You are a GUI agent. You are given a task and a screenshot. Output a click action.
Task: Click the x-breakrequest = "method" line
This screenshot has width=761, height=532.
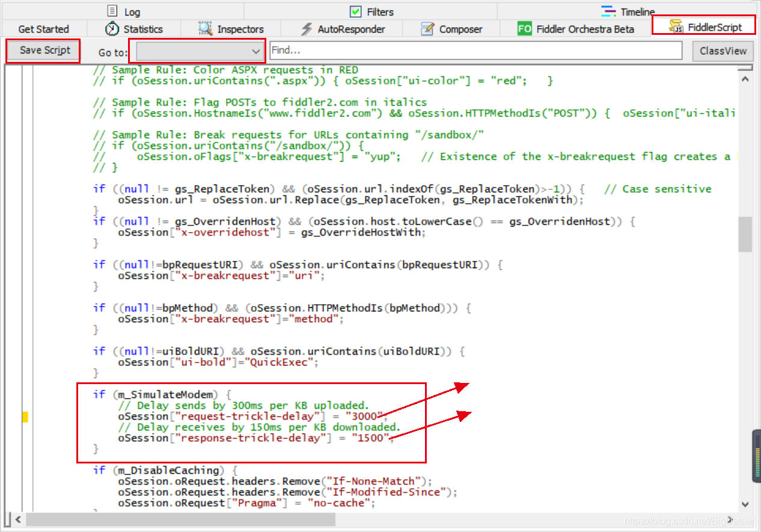pyautogui.click(x=231, y=319)
